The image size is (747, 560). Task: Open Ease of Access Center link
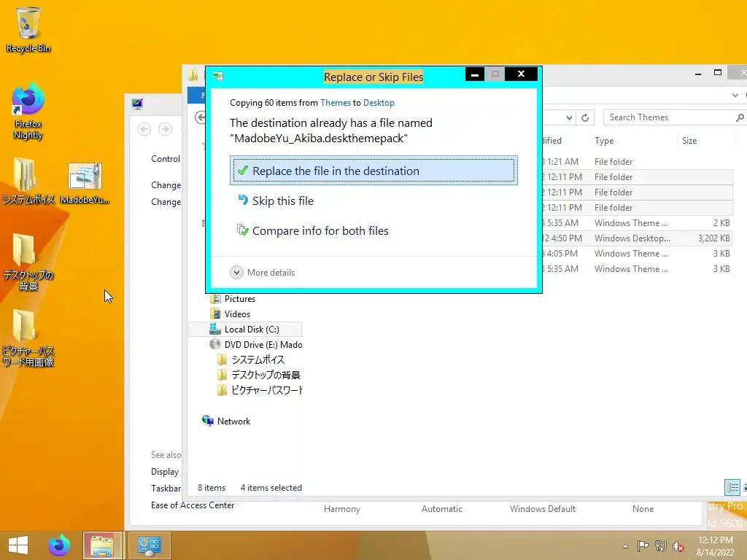click(x=193, y=505)
